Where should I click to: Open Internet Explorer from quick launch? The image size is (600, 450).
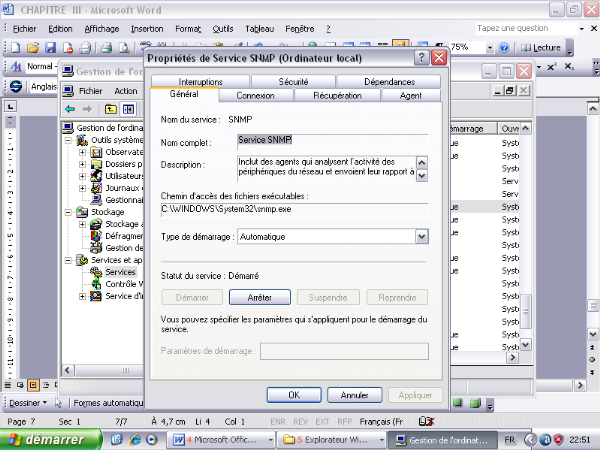click(x=135, y=439)
